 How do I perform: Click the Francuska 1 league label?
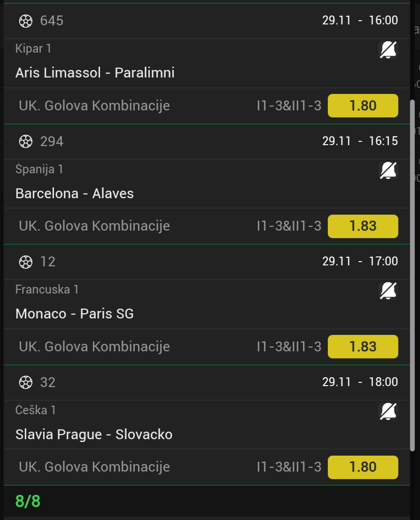(47, 289)
